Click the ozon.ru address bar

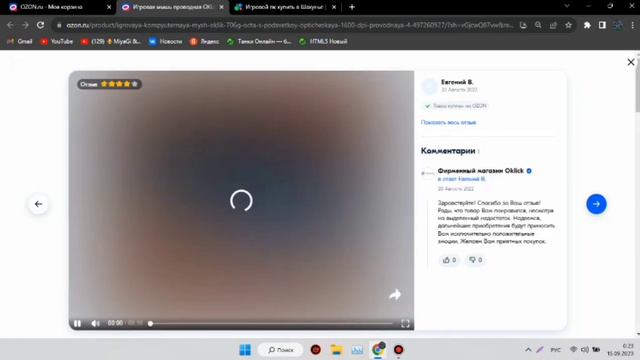pyautogui.click(x=289, y=25)
